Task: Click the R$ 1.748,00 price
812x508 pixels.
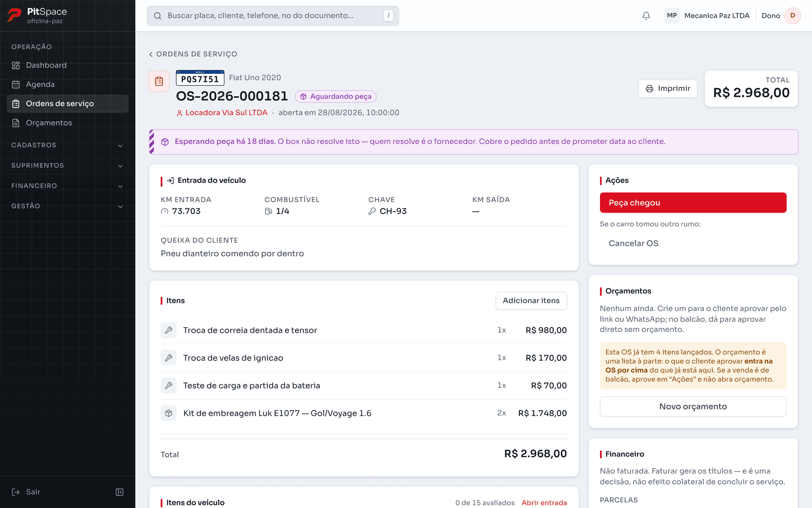Action: 542,413
